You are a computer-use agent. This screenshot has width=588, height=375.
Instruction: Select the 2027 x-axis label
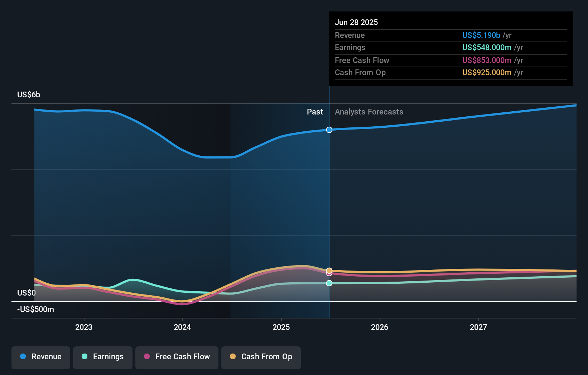(x=478, y=327)
